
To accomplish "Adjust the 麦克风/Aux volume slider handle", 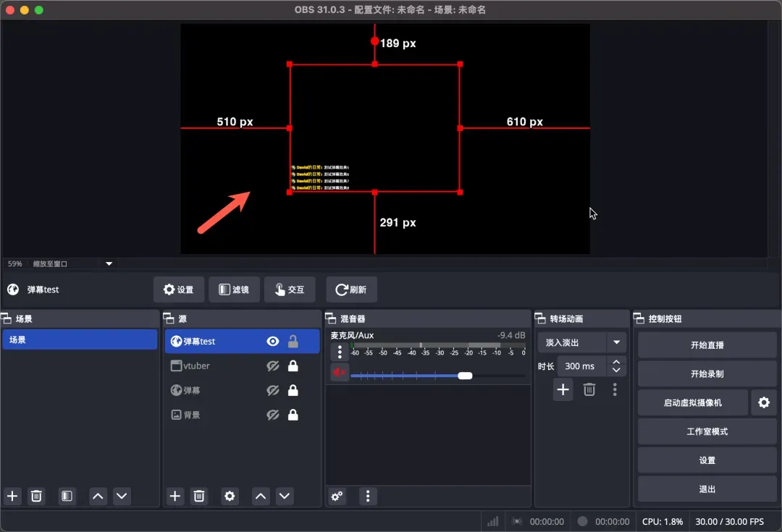I will [465, 376].
